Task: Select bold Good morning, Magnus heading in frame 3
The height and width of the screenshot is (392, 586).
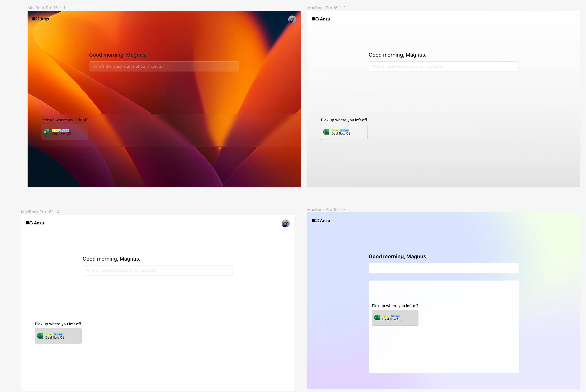Action: click(x=398, y=256)
